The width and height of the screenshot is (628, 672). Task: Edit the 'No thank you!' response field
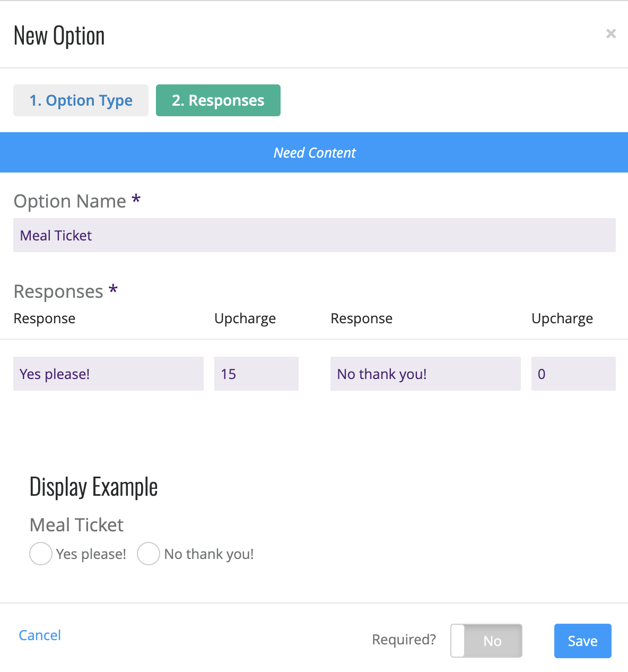[425, 374]
